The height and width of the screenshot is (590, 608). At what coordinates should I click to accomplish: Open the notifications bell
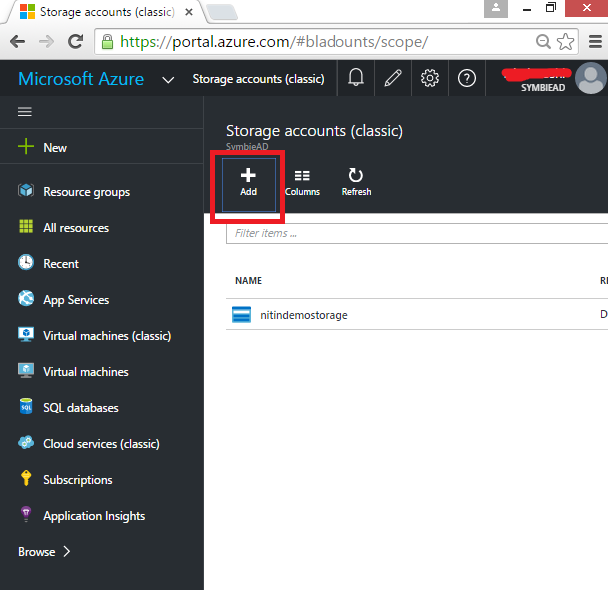[356, 78]
